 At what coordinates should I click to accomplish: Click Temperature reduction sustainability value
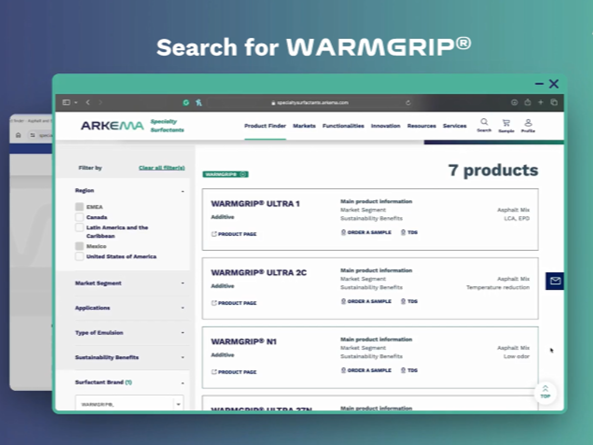(x=498, y=287)
